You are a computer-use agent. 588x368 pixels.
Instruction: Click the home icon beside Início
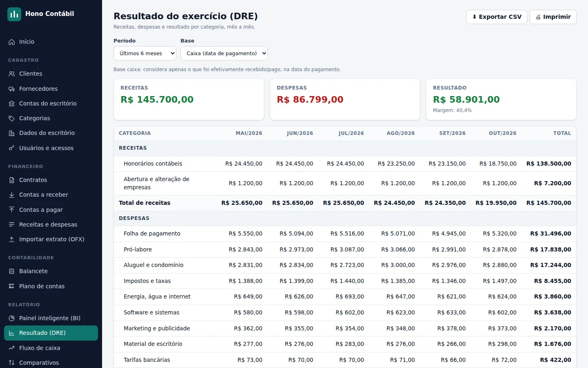[x=11, y=42]
